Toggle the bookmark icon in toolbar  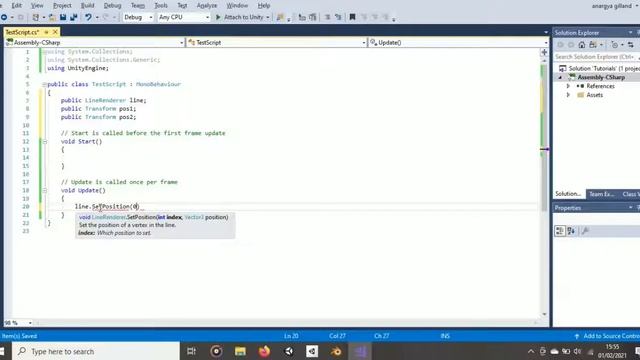[352, 17]
